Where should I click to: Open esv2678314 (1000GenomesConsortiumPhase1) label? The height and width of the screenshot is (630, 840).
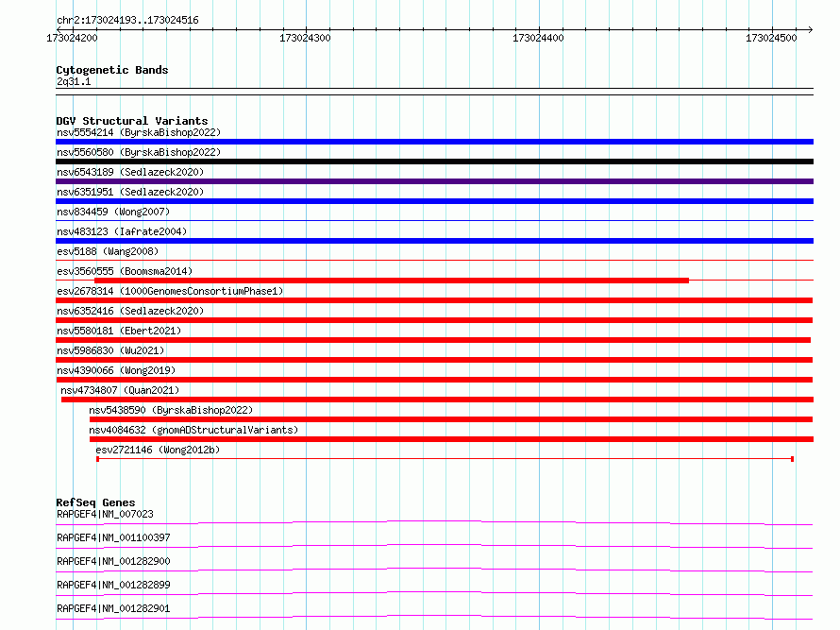pos(170,291)
